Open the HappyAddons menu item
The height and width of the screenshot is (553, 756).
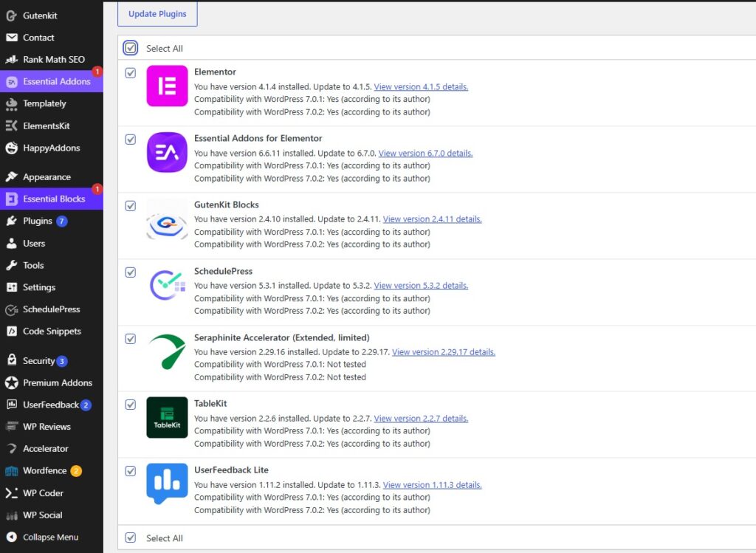pos(52,148)
